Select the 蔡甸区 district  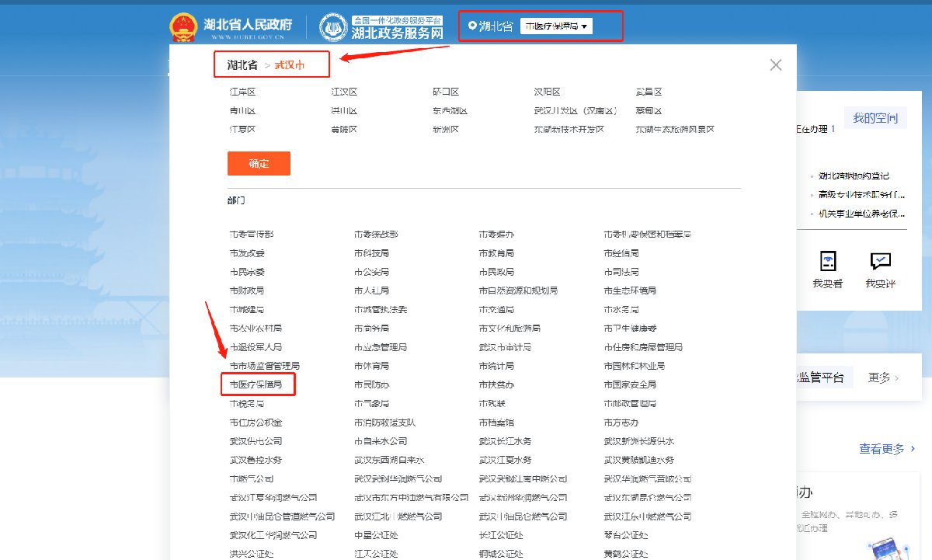click(649, 111)
